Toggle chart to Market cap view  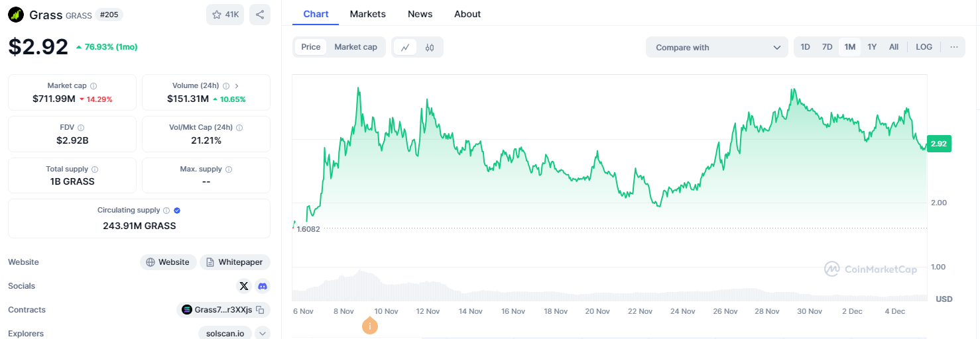pos(355,47)
